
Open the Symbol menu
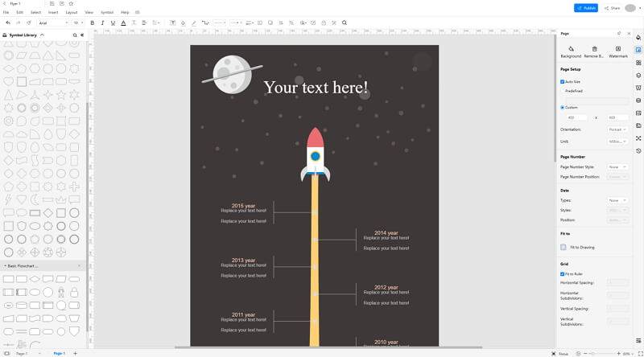[107, 12]
